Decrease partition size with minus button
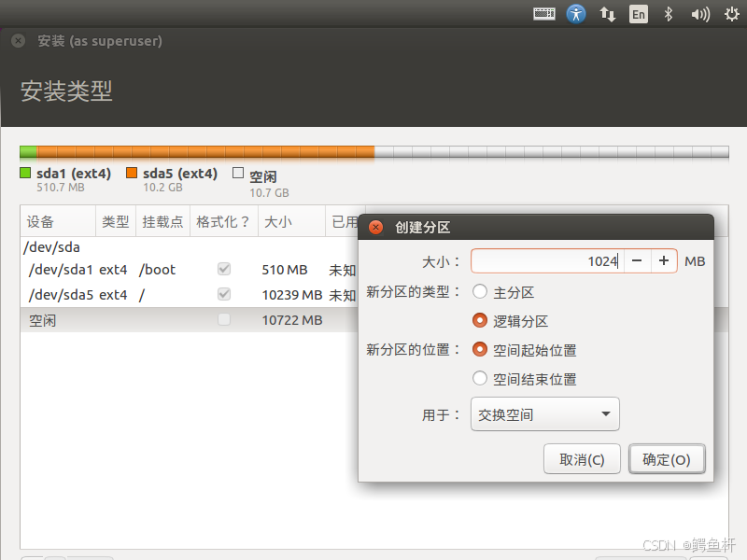This screenshot has width=747, height=560. (637, 261)
